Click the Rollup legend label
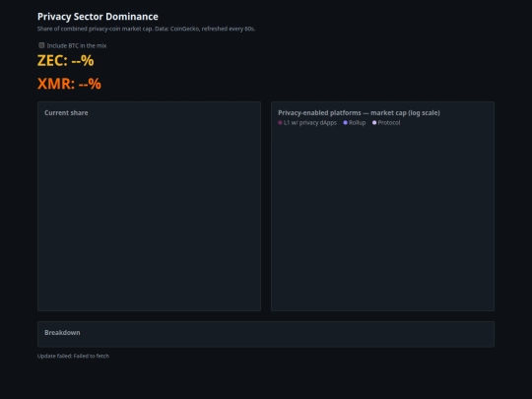 click(x=358, y=122)
